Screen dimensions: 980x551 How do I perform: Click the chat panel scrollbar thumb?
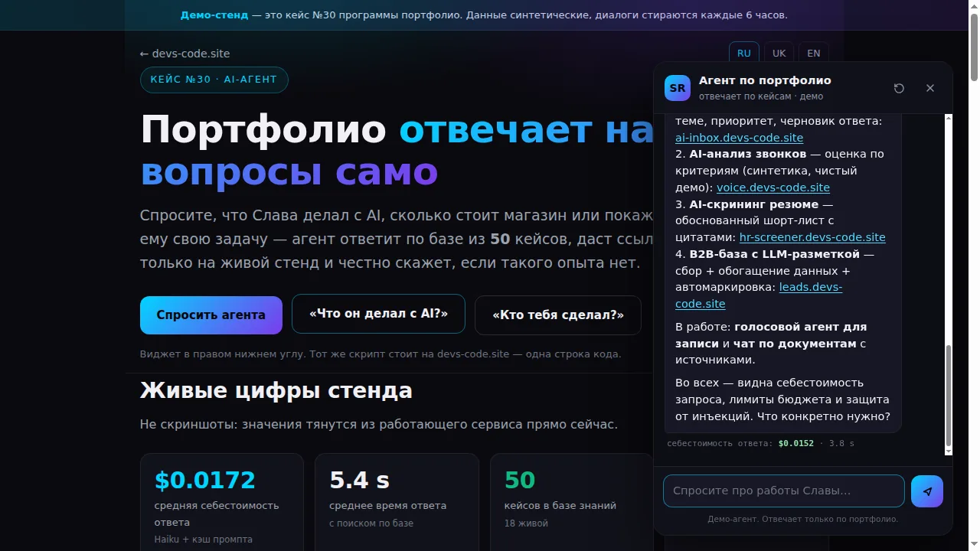pos(949,395)
